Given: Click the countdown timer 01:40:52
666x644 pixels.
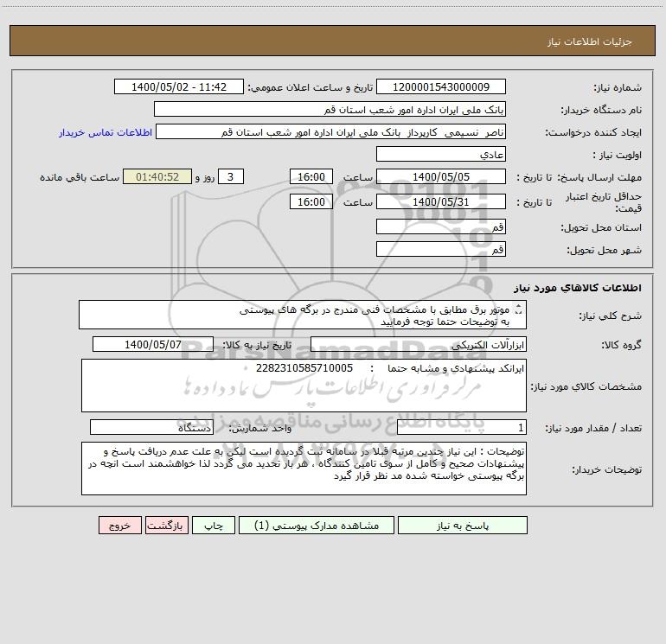Looking at the screenshot, I should tap(157, 176).
